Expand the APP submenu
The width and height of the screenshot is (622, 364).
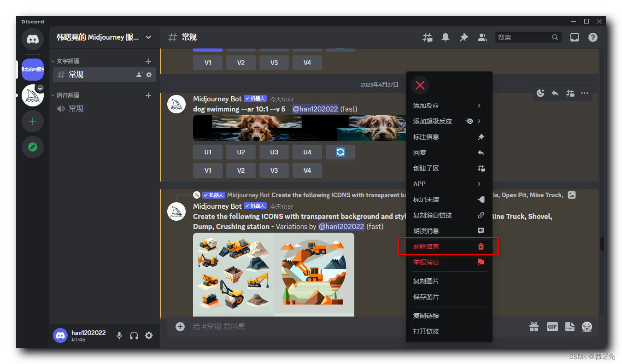click(x=449, y=184)
